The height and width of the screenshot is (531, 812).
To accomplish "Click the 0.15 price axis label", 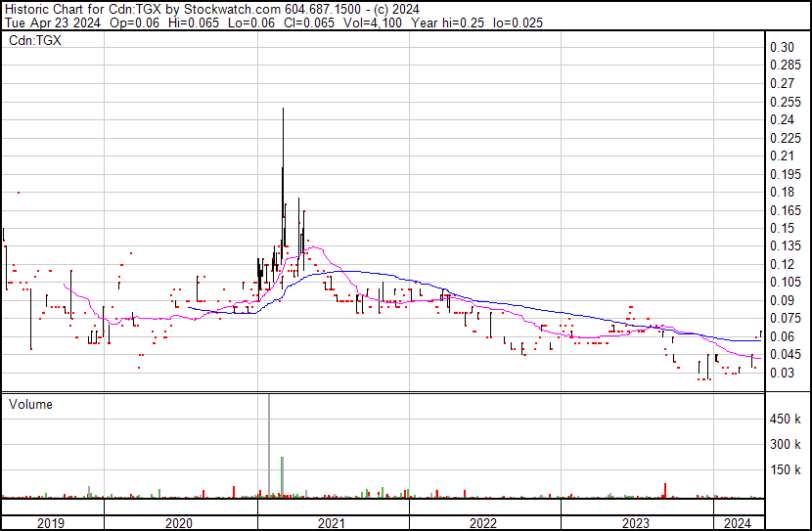I will (x=782, y=228).
